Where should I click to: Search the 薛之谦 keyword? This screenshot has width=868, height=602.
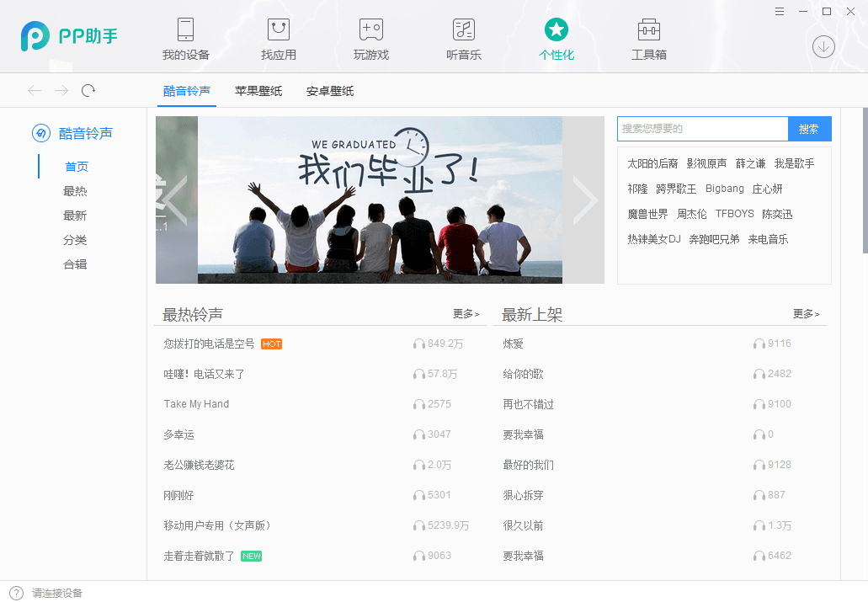[x=751, y=163]
